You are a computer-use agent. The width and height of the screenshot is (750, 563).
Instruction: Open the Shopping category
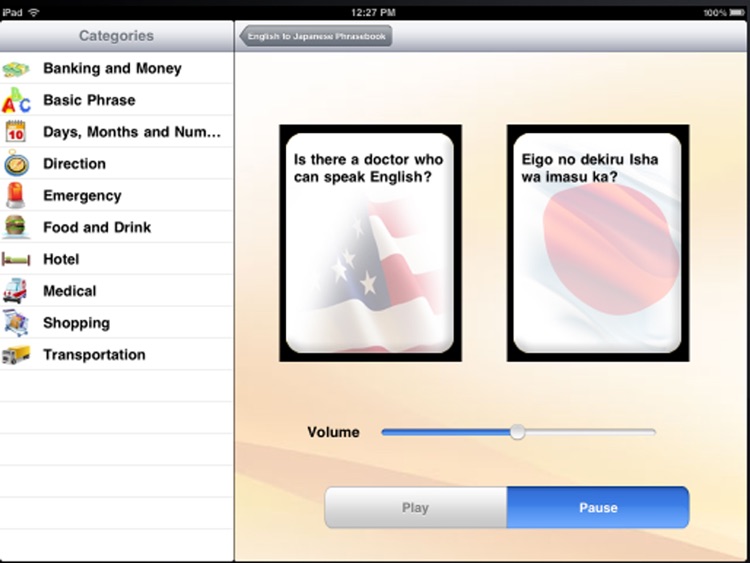(x=117, y=323)
